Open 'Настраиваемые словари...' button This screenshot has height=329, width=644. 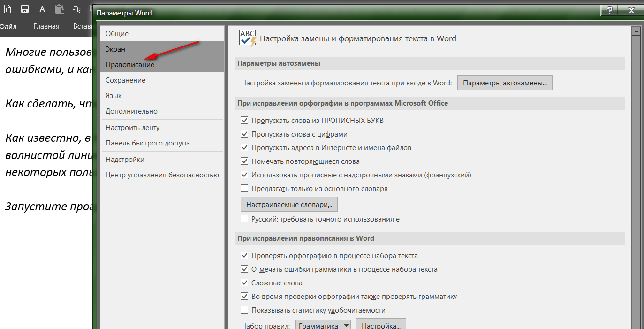pos(289,205)
